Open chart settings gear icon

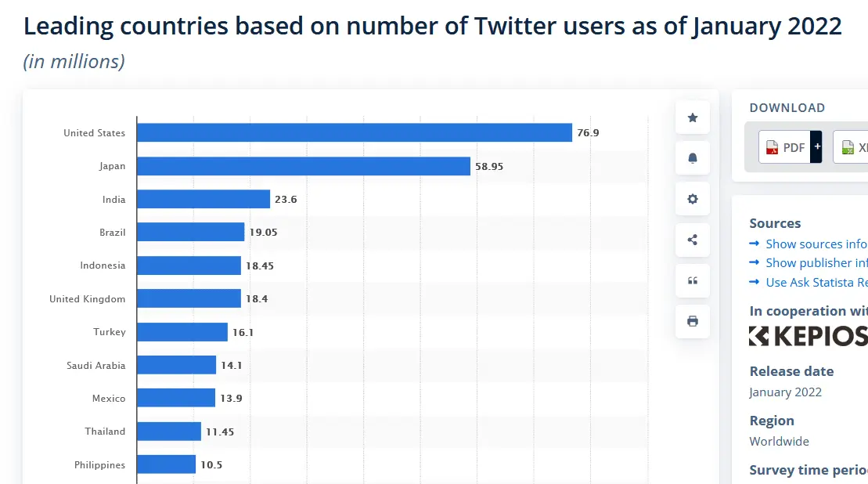(692, 199)
